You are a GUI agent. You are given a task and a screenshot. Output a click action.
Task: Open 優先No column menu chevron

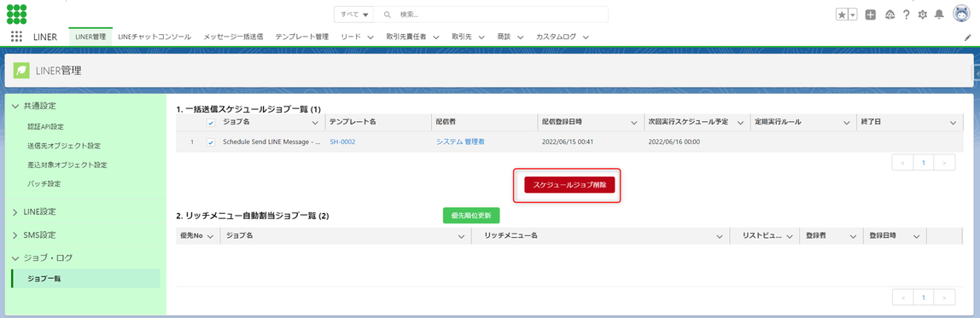pos(210,236)
